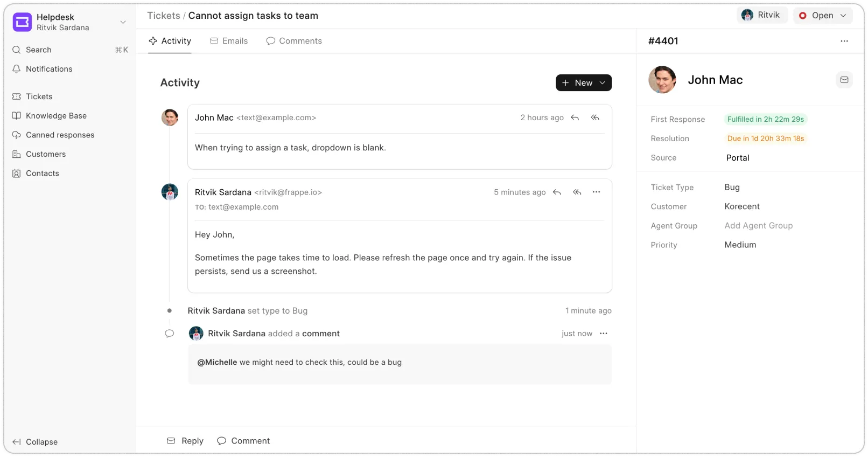Click the mail icon beside John Mac

844,80
